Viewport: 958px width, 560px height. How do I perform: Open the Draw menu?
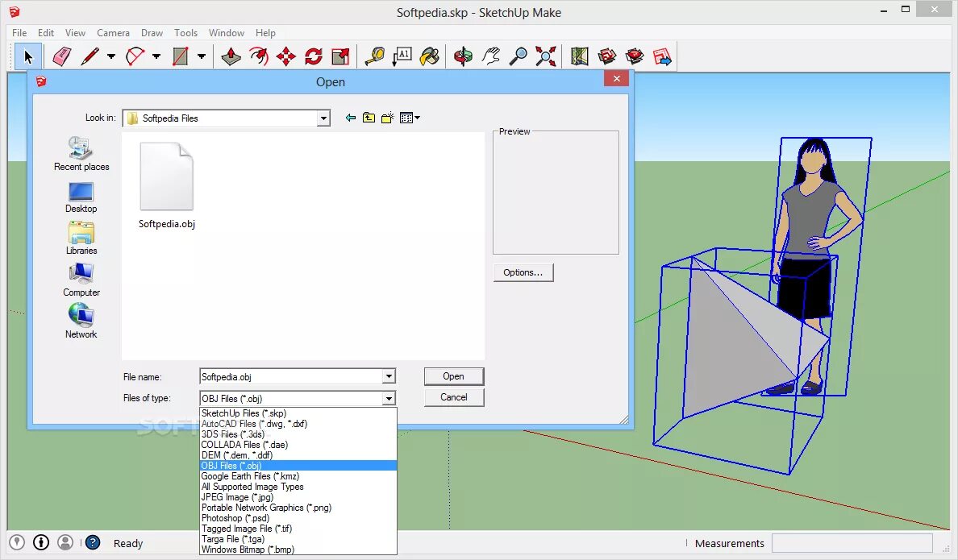pos(152,33)
